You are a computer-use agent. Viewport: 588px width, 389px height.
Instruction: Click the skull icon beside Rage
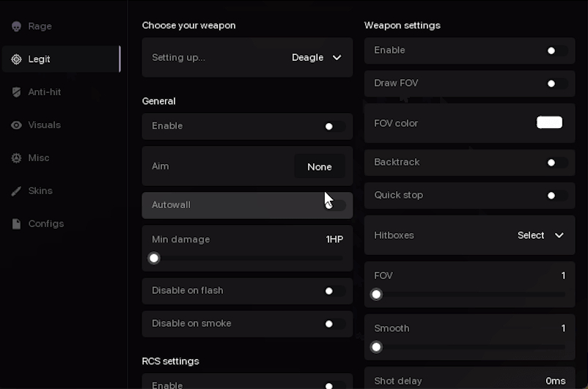pyautogui.click(x=16, y=26)
